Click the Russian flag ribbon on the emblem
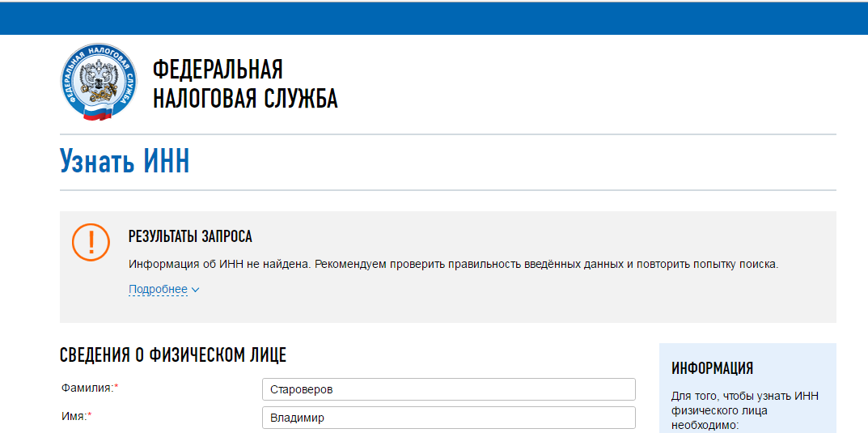 click(x=98, y=112)
